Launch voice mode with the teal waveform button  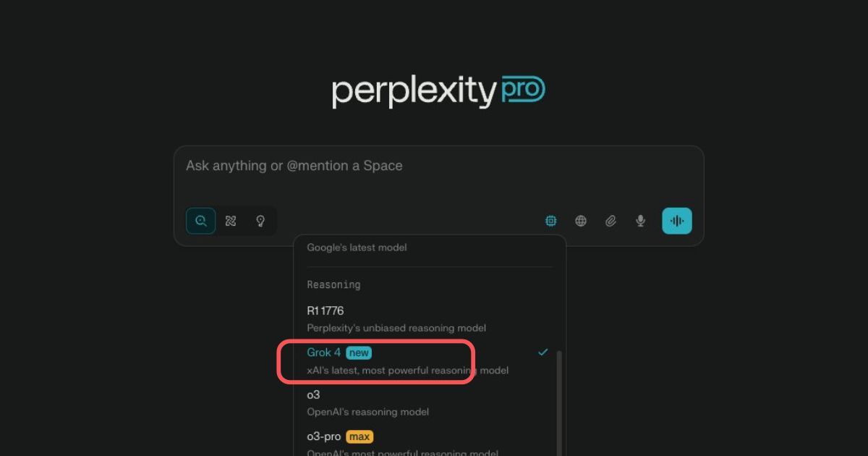[676, 221]
